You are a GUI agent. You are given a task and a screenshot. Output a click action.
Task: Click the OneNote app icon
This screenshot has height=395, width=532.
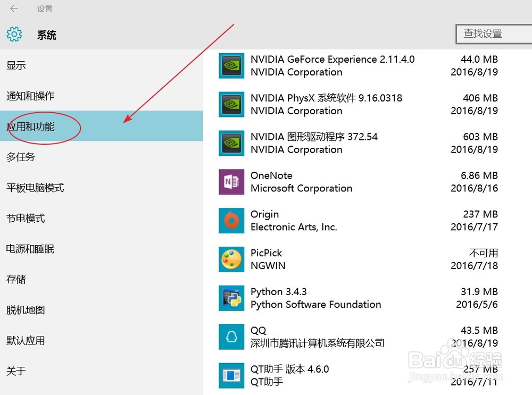(231, 182)
